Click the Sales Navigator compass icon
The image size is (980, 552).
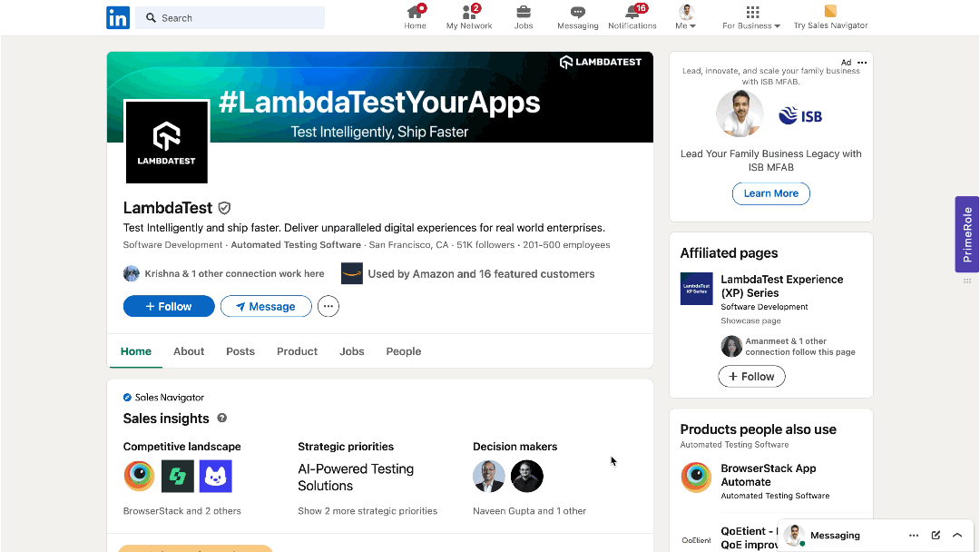127,398
